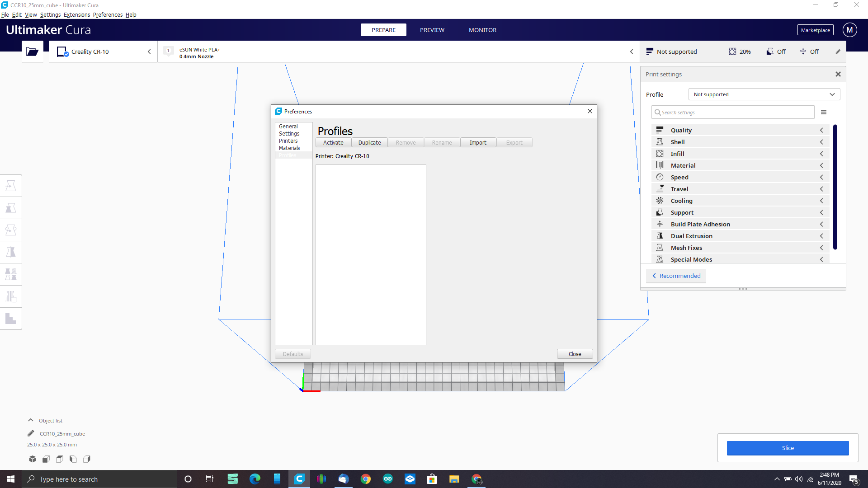This screenshot has width=868, height=488.
Task: Click the open file folder icon
Action: click(32, 52)
